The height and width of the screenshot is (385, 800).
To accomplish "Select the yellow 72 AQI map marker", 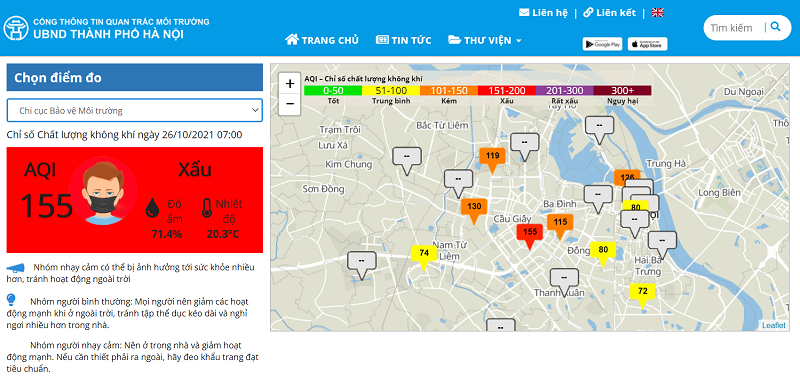I will point(642,293).
